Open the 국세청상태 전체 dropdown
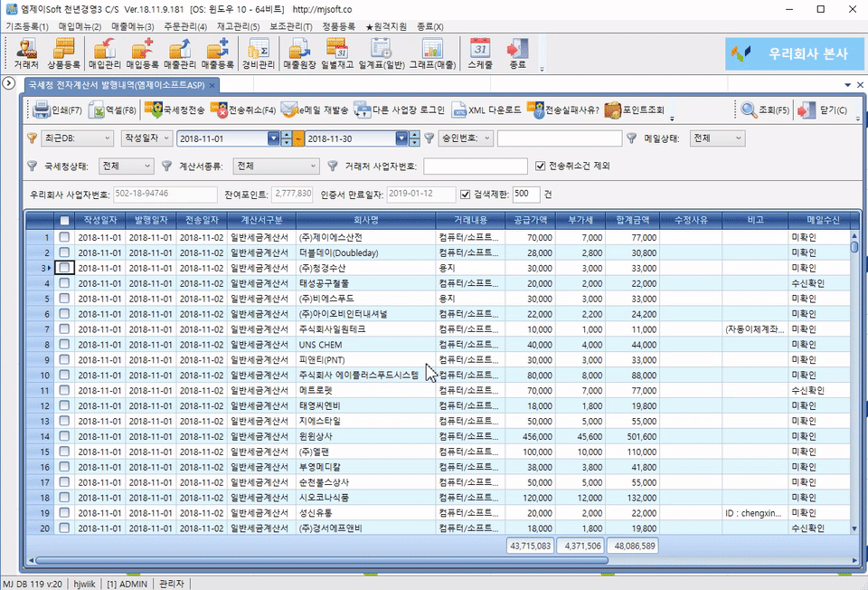The height and width of the screenshot is (590, 868). pyautogui.click(x=127, y=166)
